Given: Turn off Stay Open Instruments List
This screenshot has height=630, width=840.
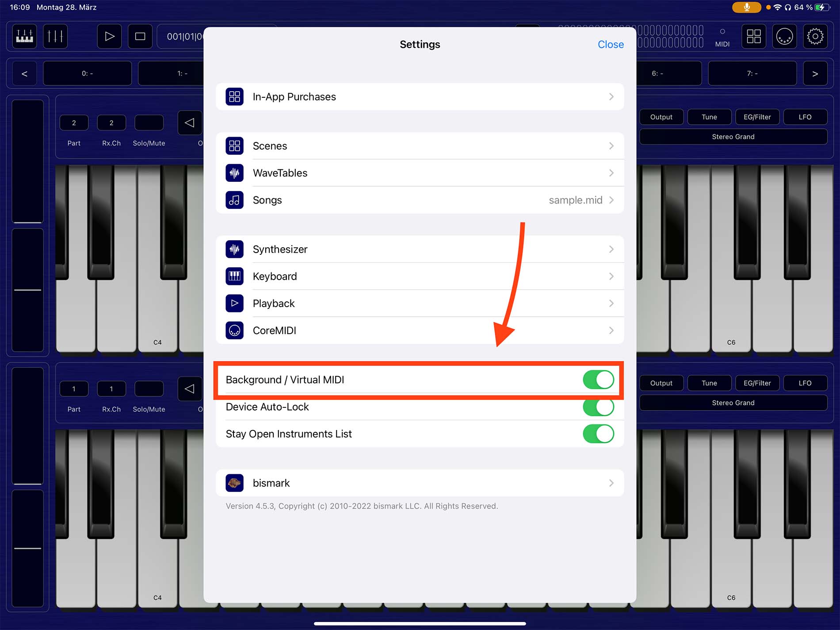Looking at the screenshot, I should 598,434.
